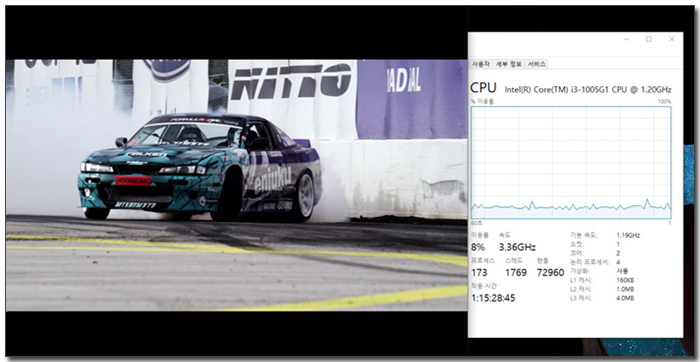
Task: Select the 서비스 (Services) tab
Action: tap(537, 64)
